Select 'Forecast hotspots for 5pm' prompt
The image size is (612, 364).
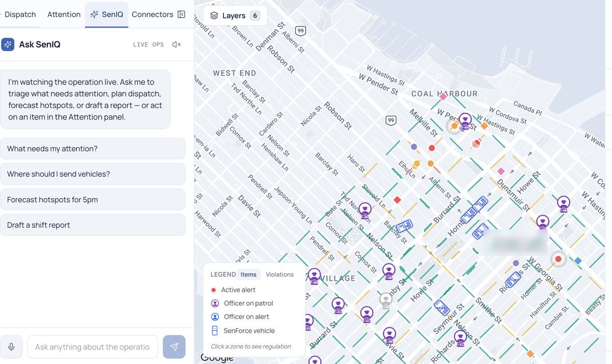pyautogui.click(x=93, y=199)
